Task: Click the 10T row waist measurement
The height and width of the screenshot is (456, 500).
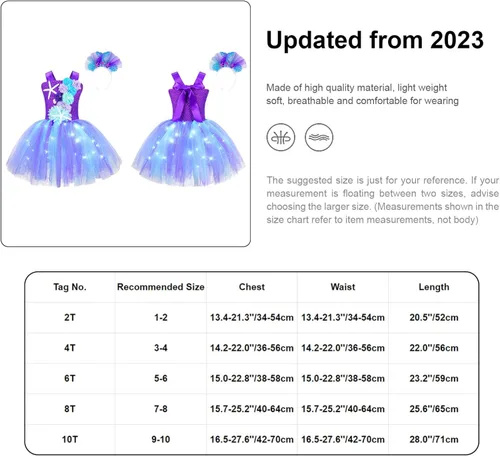Action: pyautogui.click(x=343, y=439)
